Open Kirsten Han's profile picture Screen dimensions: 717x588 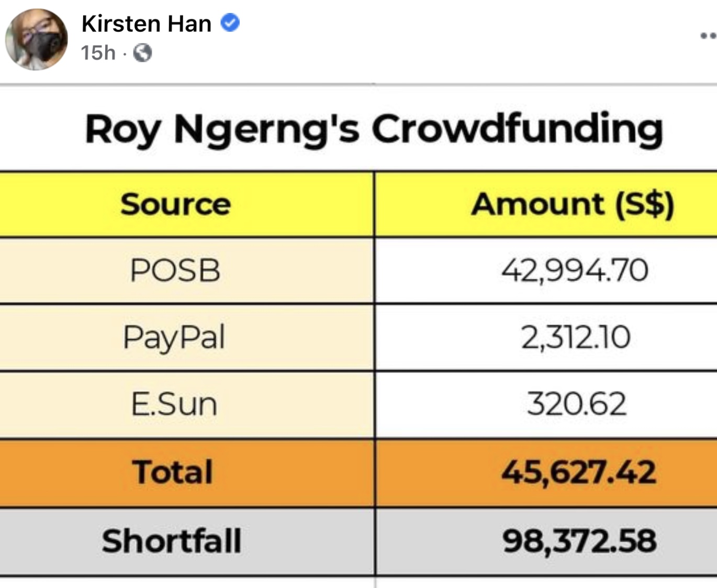tap(37, 39)
